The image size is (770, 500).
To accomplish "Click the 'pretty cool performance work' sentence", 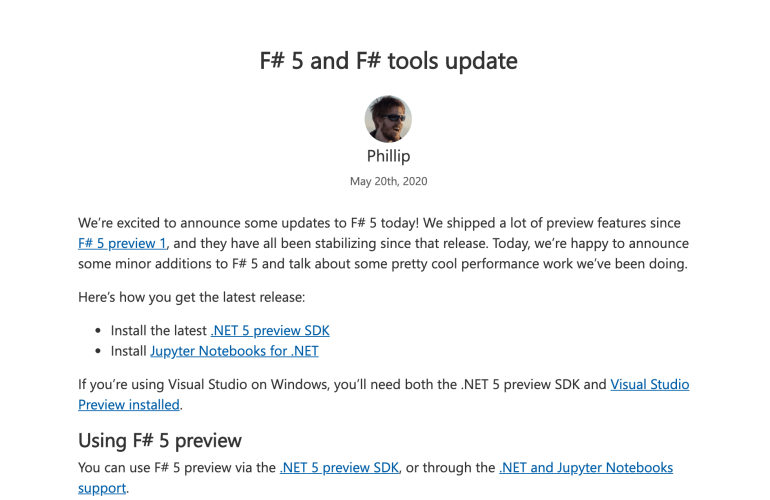I will tap(560, 264).
